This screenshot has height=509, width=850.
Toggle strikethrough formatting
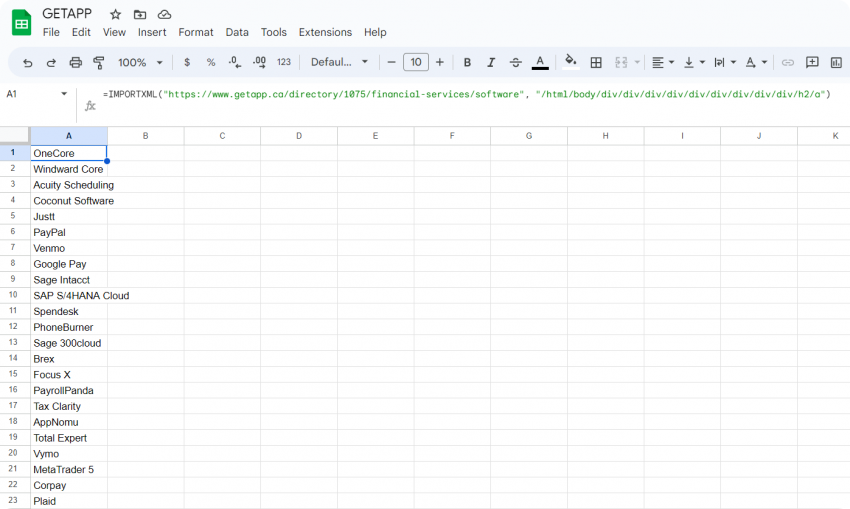tap(515, 62)
